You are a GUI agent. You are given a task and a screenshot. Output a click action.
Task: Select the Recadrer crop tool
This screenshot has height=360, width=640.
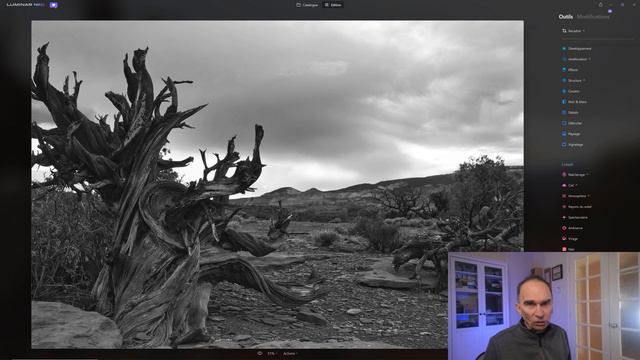pos(573,31)
